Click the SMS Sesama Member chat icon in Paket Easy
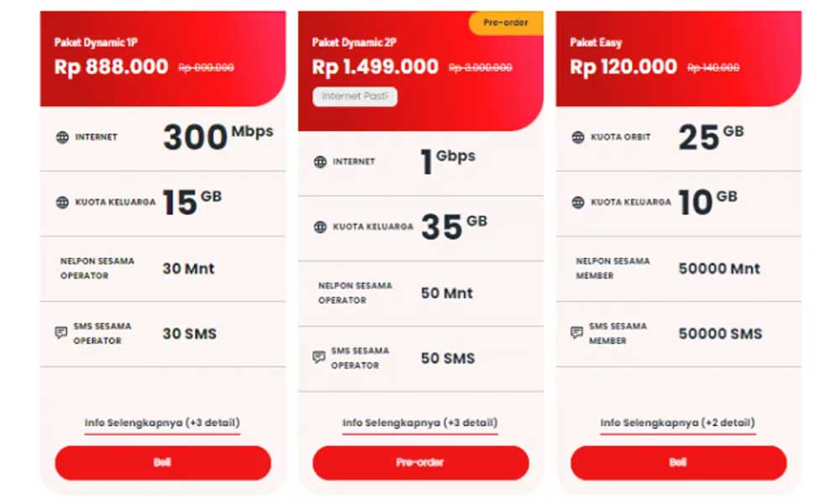The image size is (840, 504). click(x=576, y=333)
